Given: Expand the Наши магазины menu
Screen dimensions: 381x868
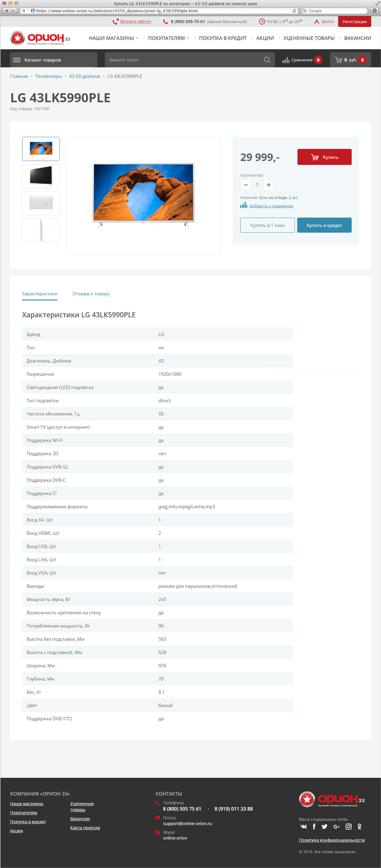Looking at the screenshot, I should point(114,38).
